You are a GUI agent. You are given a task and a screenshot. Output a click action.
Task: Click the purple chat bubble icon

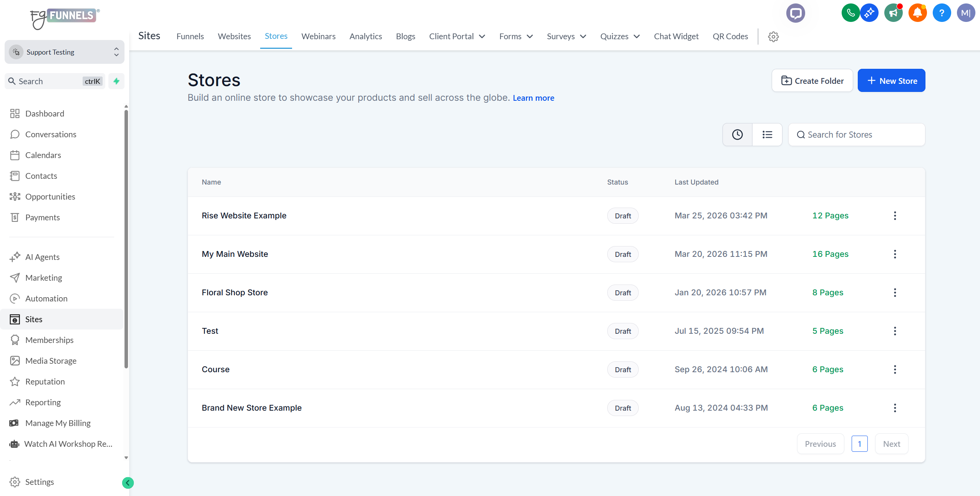tap(795, 13)
